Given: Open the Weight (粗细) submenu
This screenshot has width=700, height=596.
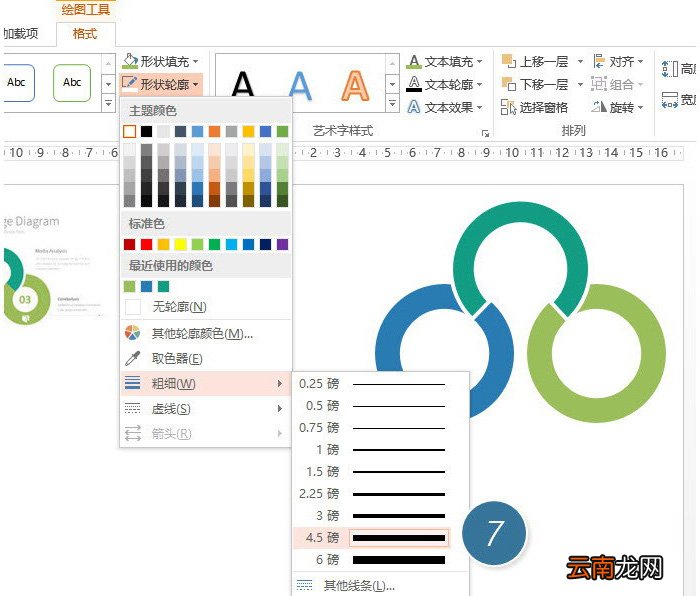Looking at the screenshot, I should pos(206,383).
